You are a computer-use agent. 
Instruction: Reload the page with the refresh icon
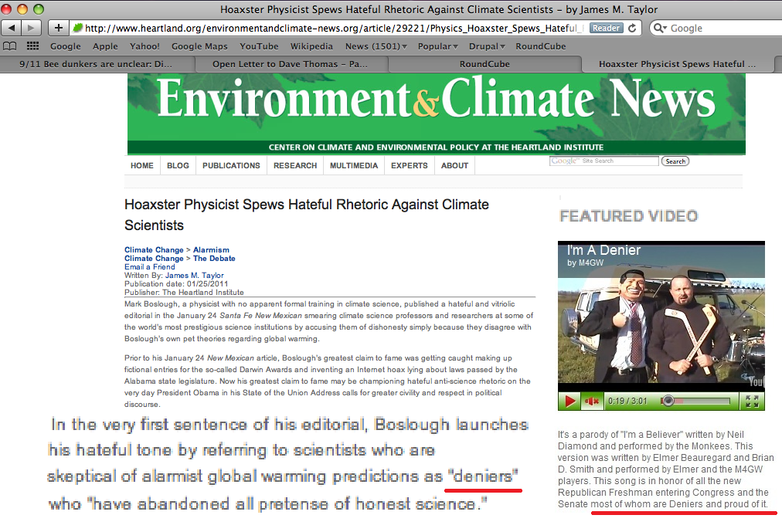632,28
